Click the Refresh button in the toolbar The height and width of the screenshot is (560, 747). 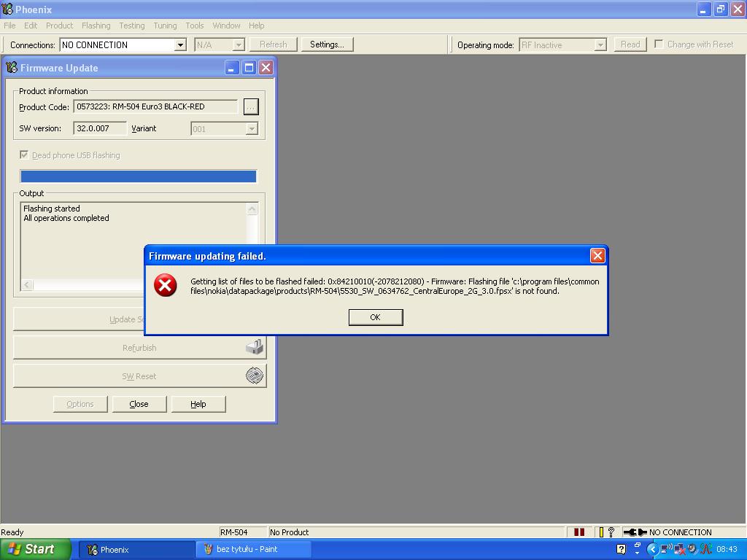273,44
